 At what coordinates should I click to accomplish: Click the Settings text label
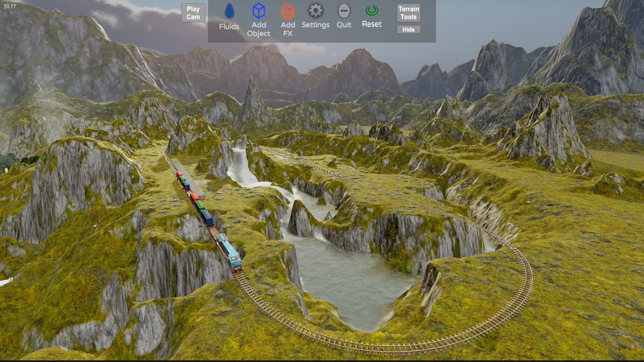pyautogui.click(x=315, y=24)
